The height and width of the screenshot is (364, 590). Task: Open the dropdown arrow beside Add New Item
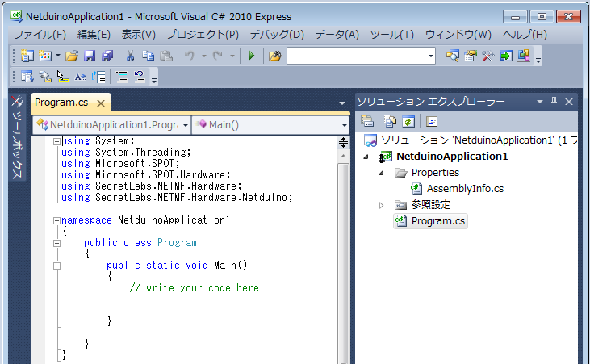[x=58, y=56]
